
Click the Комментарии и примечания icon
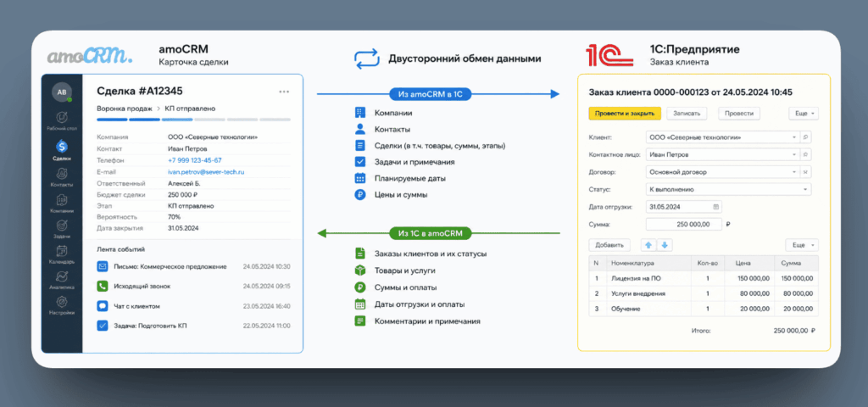pos(360,321)
